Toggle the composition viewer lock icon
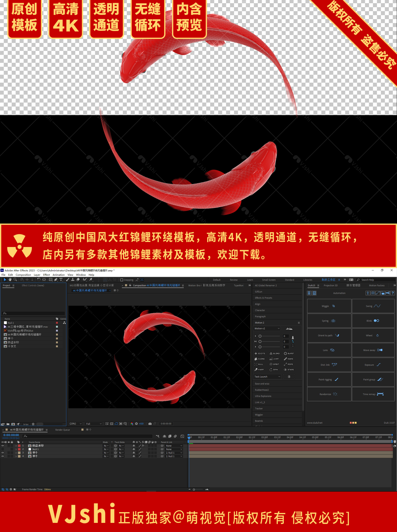This screenshot has width=397, height=532. pos(130,285)
